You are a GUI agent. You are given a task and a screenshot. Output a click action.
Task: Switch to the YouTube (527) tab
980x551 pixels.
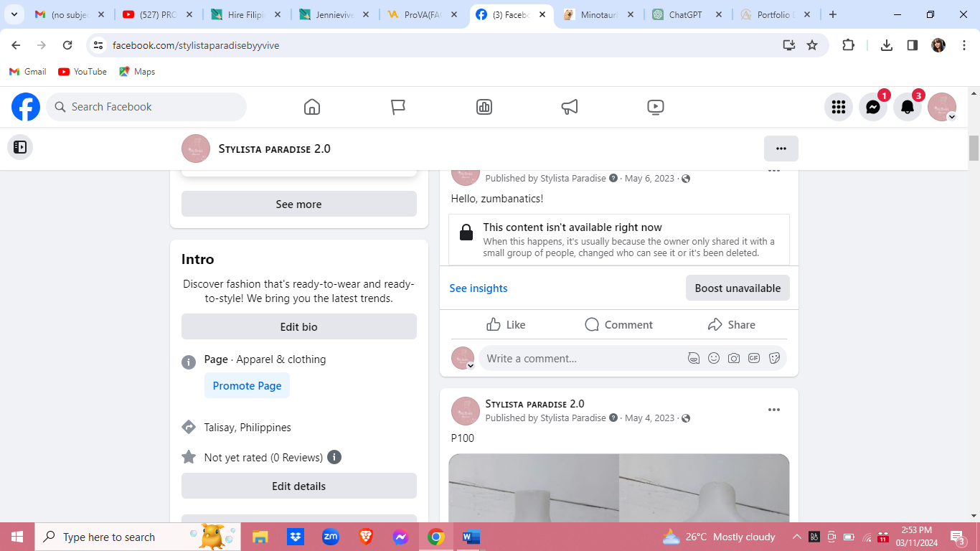point(158,14)
